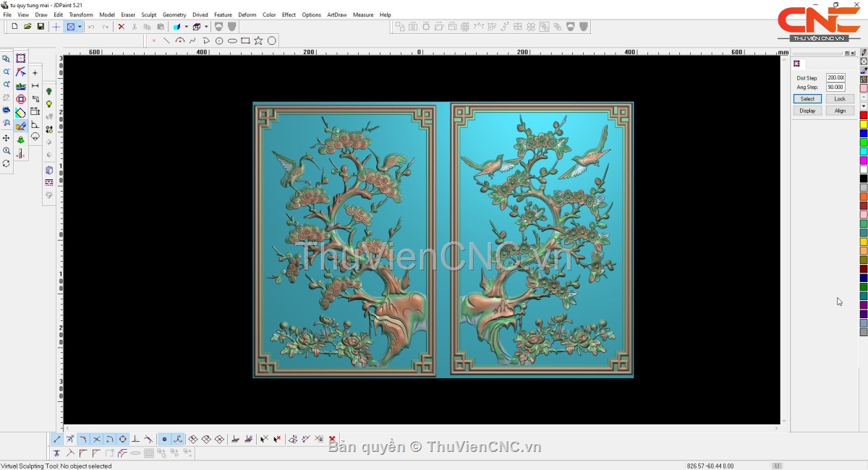Open the File menu
Image resolution: width=868 pixels, height=470 pixels.
[7, 14]
